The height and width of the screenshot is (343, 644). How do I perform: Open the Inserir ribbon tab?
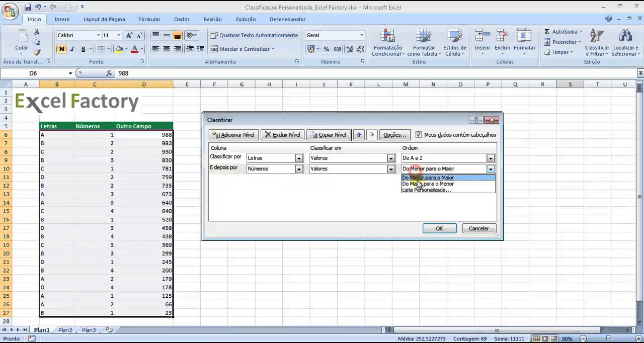(x=62, y=19)
